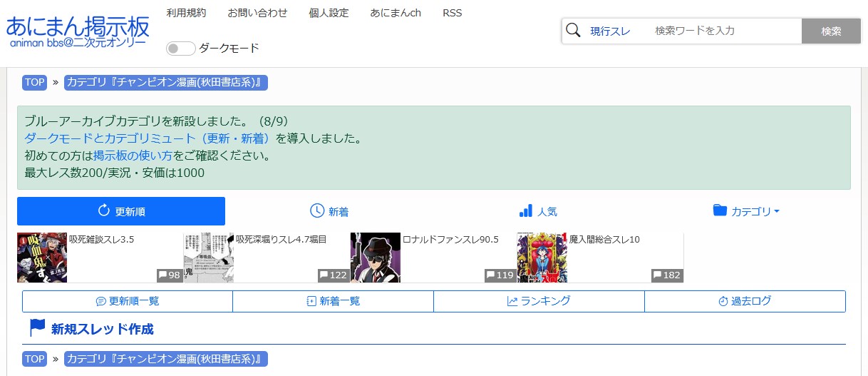This screenshot has width=868, height=376.
Task: Click the 検索ワードを入力 search field
Action: [x=723, y=31]
